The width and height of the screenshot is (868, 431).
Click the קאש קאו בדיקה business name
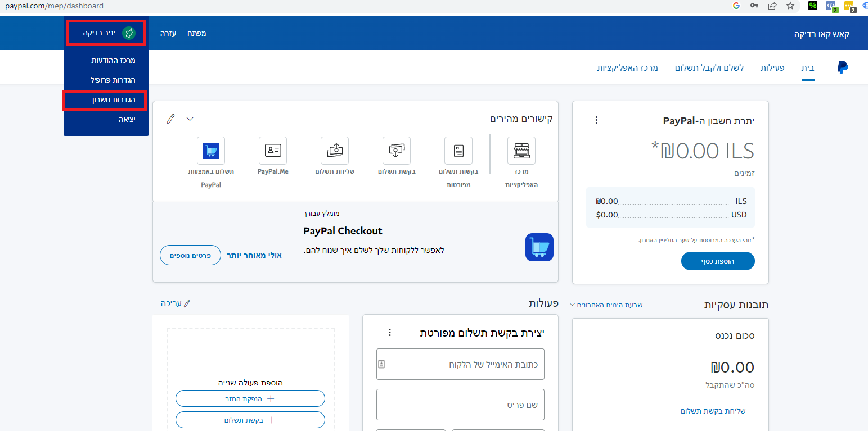[x=821, y=34]
